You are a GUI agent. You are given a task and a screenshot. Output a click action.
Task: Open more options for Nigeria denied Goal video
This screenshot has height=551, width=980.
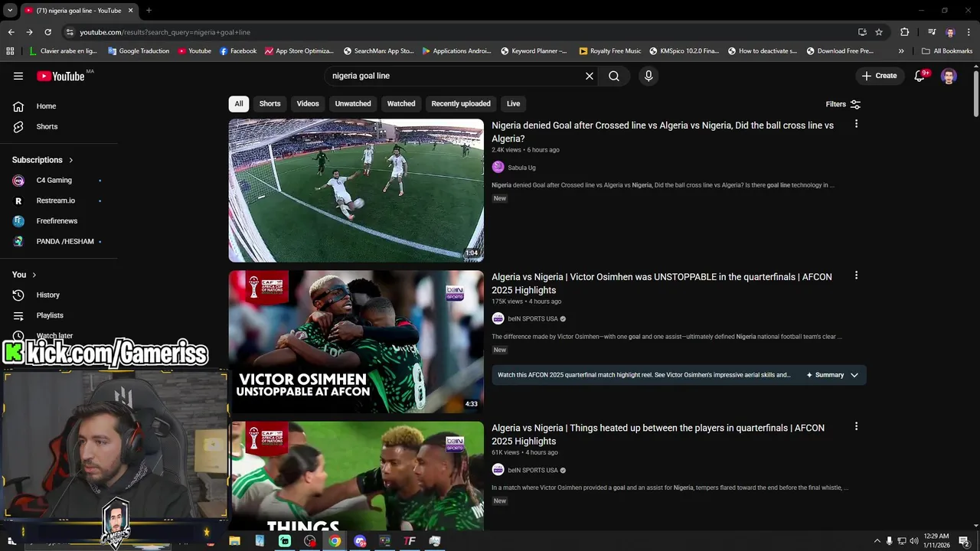(856, 124)
